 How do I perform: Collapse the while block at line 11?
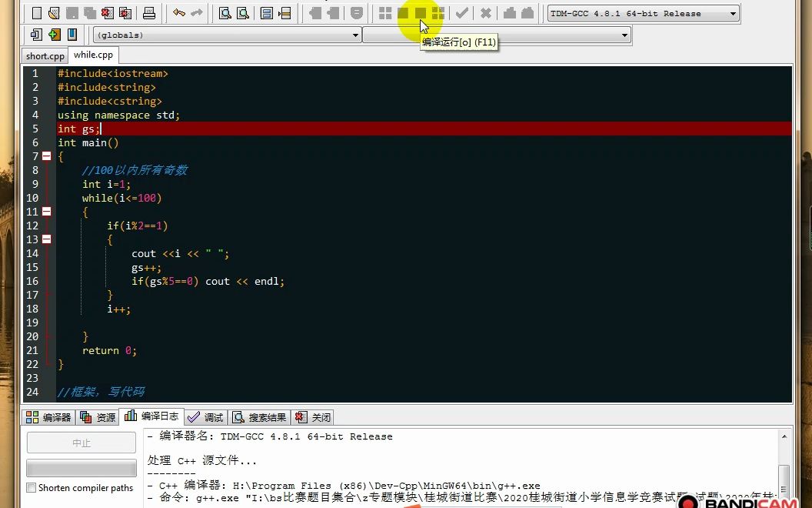coord(47,212)
